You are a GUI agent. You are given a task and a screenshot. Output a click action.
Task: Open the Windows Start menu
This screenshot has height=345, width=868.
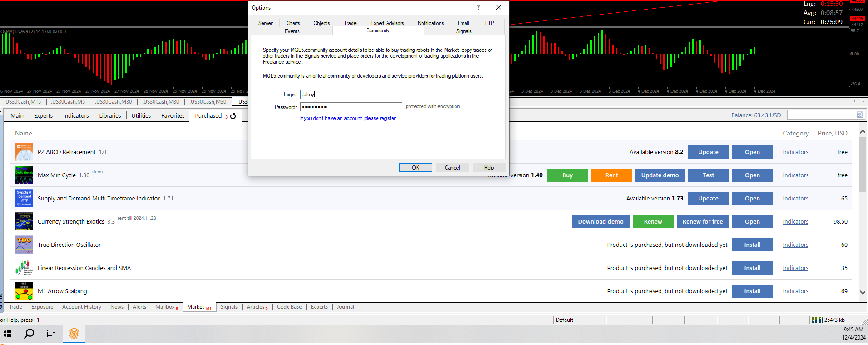coord(7,334)
